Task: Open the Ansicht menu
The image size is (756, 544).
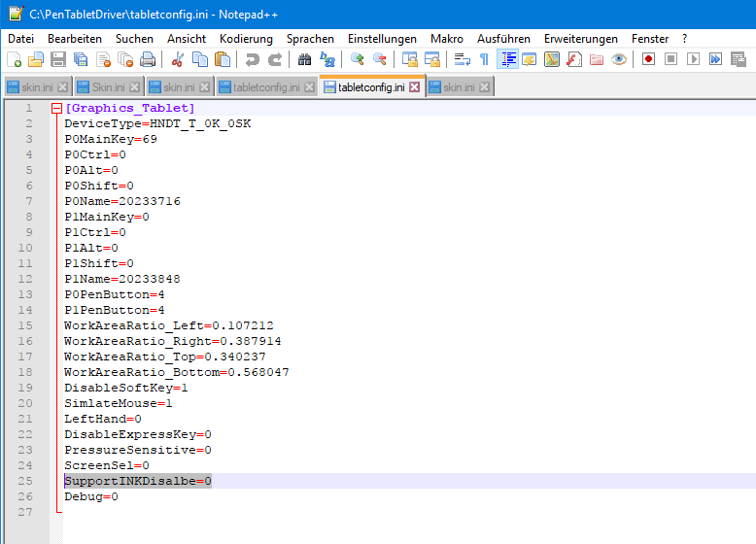Action: (187, 39)
